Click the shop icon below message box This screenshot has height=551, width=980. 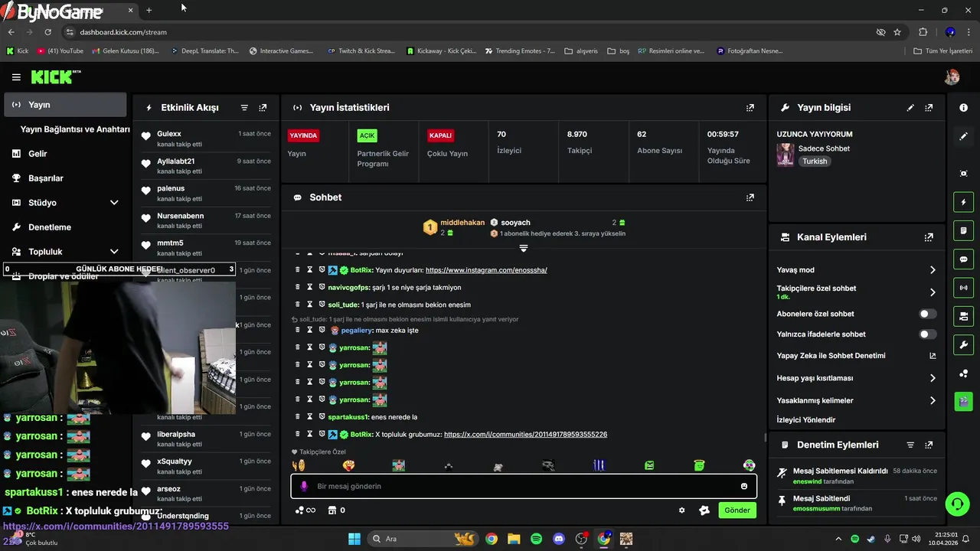pyautogui.click(x=332, y=510)
